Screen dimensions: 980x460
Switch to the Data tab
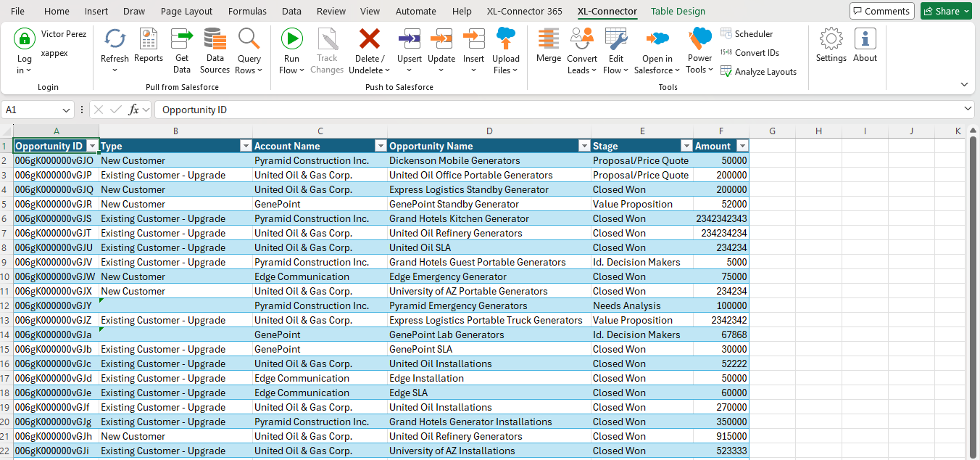[291, 11]
